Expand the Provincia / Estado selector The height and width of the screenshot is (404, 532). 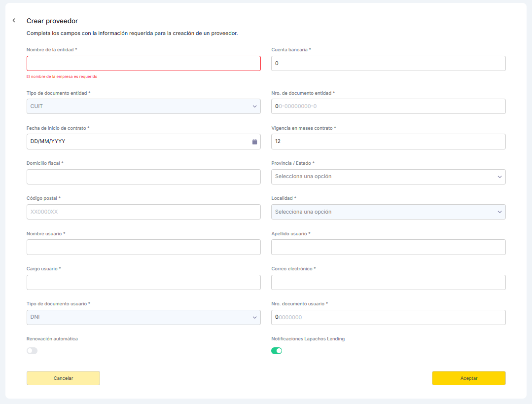[x=388, y=177]
